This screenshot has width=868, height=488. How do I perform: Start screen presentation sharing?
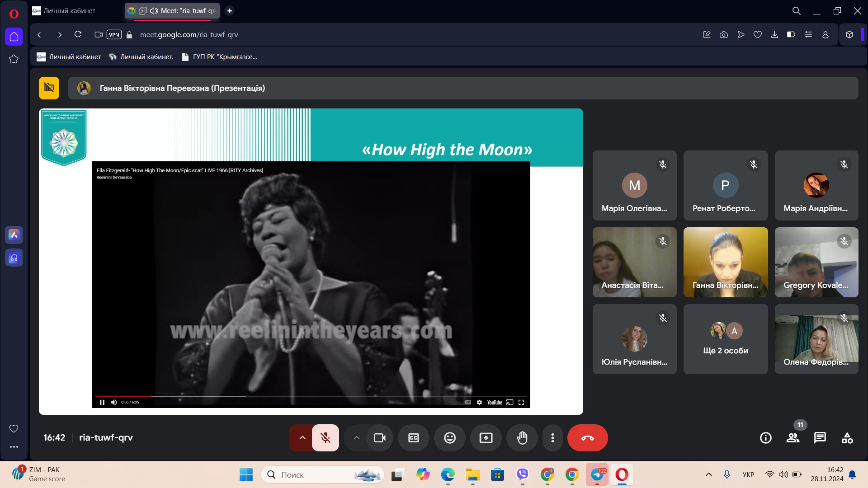click(486, 437)
